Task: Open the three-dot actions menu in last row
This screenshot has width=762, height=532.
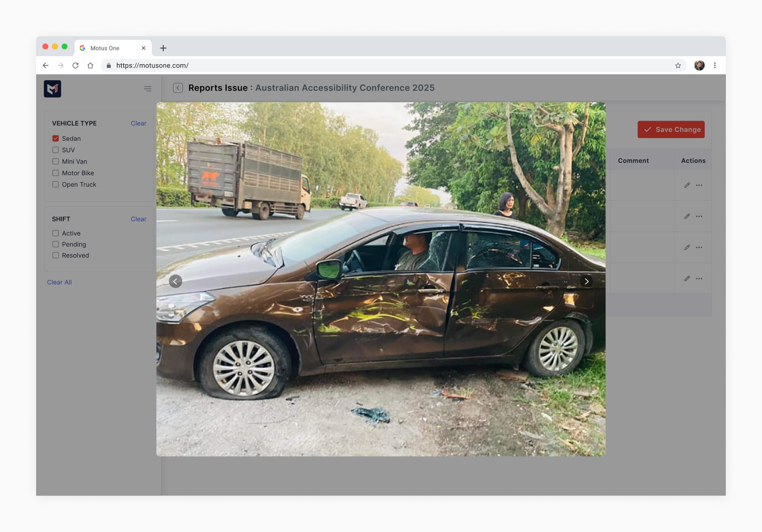Action: (x=699, y=279)
